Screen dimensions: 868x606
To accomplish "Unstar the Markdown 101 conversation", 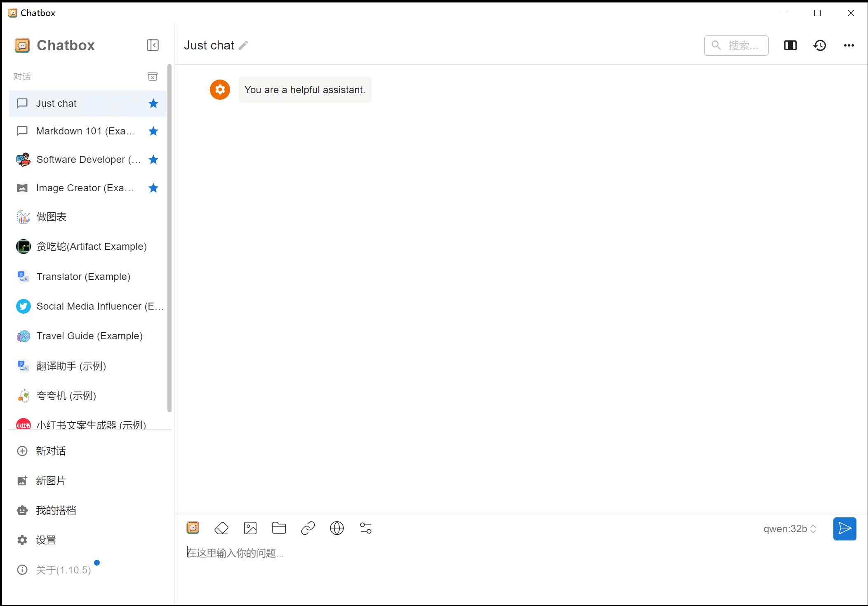I will 153,131.
